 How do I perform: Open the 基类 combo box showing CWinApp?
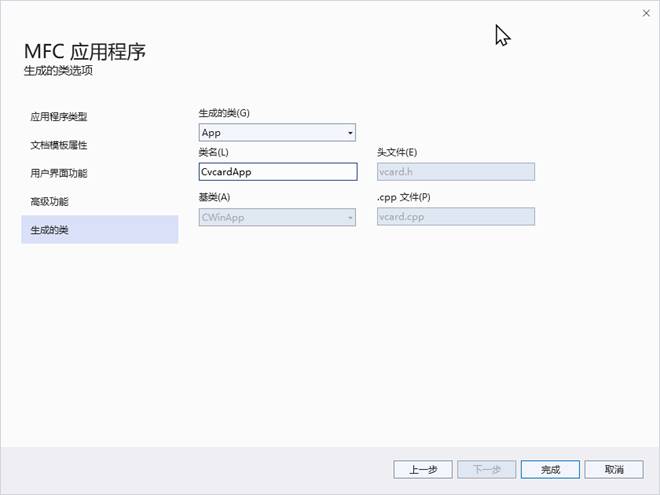pos(277,217)
